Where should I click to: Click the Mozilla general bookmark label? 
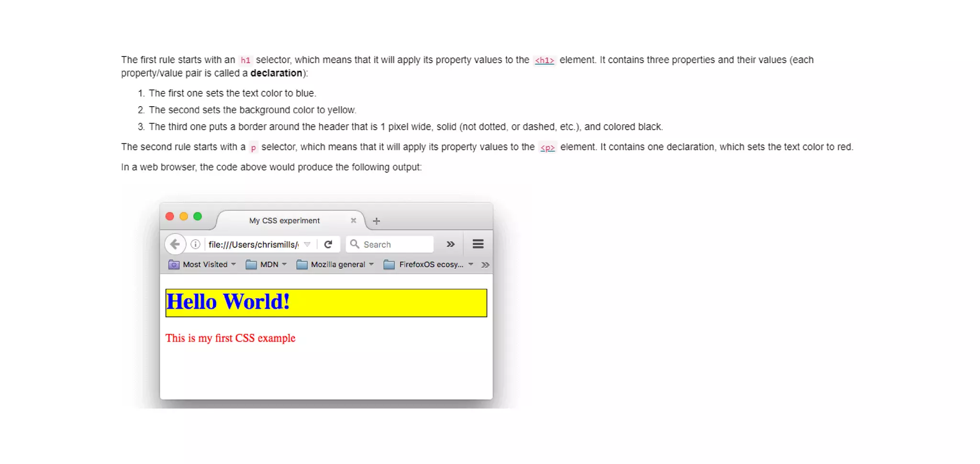point(338,265)
